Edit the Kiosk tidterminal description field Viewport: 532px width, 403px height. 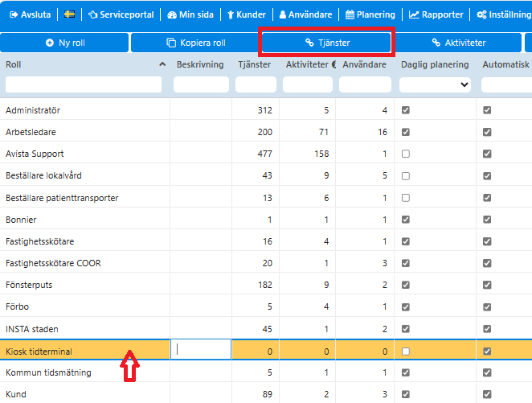[x=201, y=349]
